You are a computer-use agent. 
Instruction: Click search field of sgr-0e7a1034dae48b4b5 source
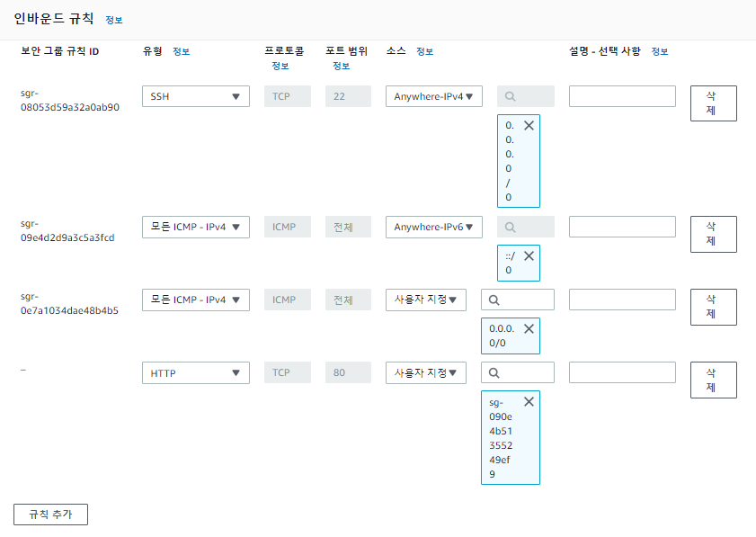click(x=518, y=300)
